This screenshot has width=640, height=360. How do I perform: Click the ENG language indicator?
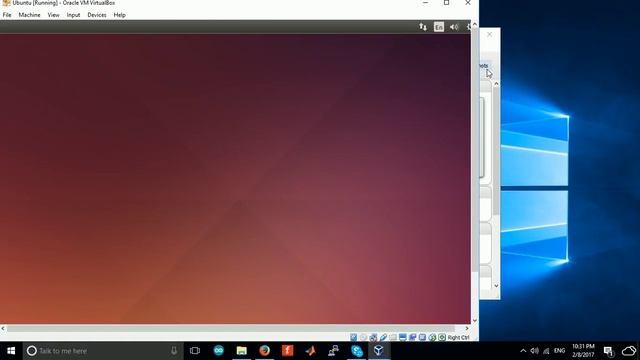point(560,351)
